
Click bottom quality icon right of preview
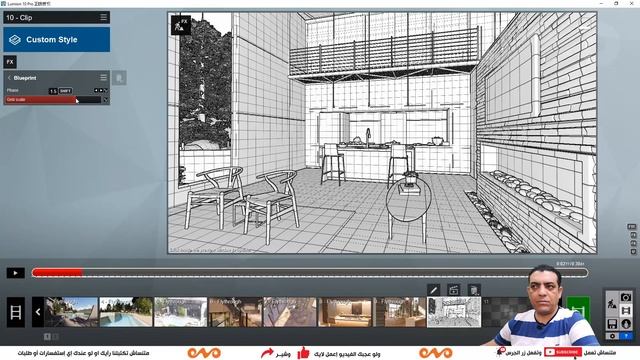(x=633, y=252)
